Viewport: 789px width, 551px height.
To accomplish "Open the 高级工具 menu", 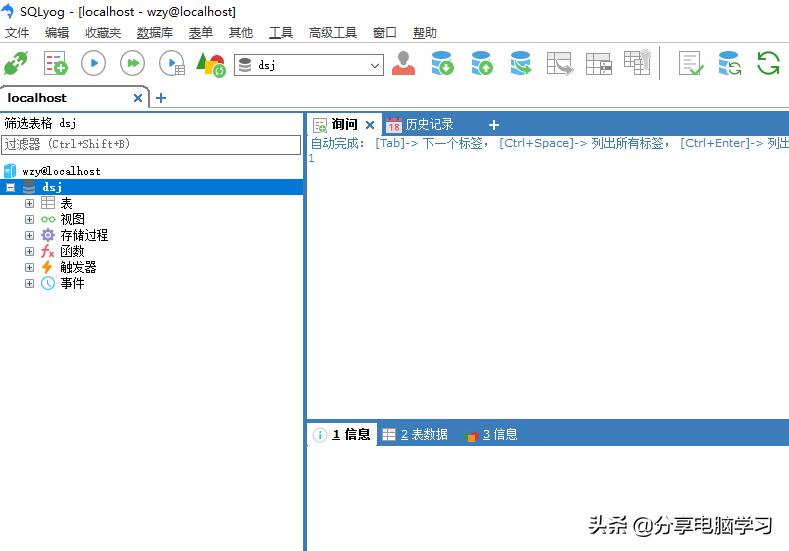I will coord(333,33).
